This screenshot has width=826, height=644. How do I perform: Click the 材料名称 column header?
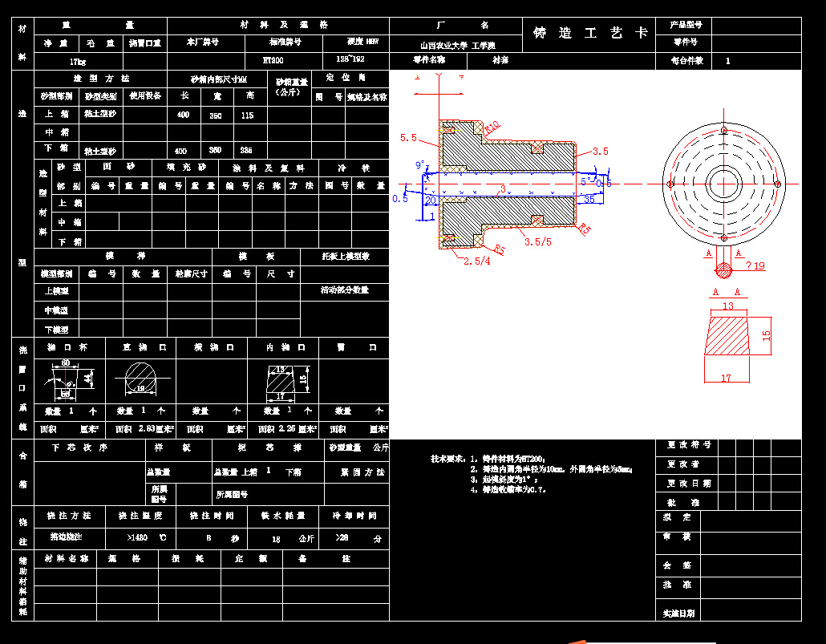click(x=66, y=558)
